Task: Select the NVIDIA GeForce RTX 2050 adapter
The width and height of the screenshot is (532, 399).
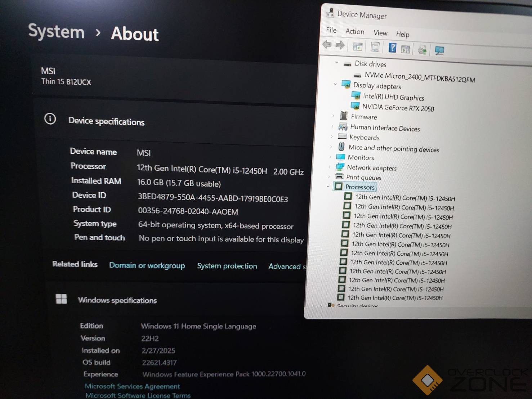Action: 398,107
